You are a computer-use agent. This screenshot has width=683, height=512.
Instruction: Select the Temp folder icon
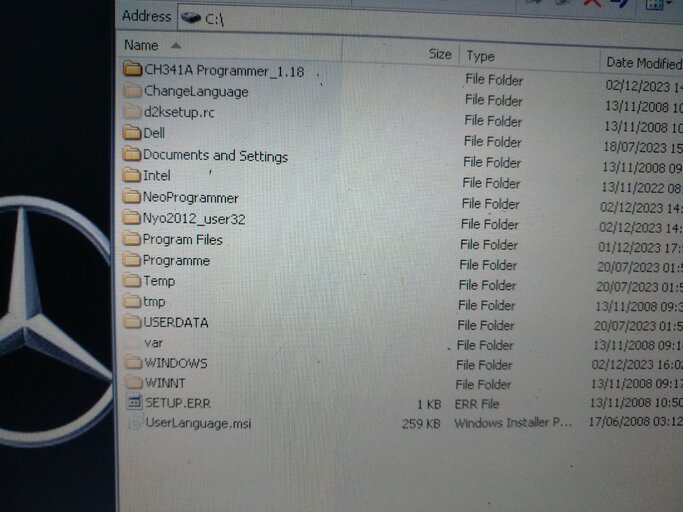132,280
